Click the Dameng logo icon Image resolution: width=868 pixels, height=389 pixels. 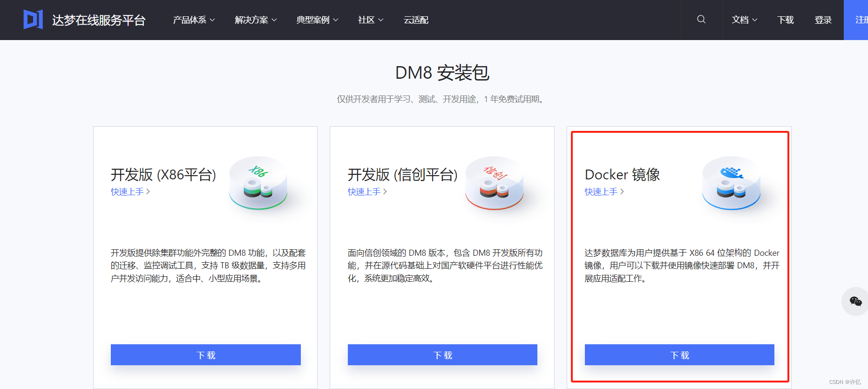(x=33, y=20)
